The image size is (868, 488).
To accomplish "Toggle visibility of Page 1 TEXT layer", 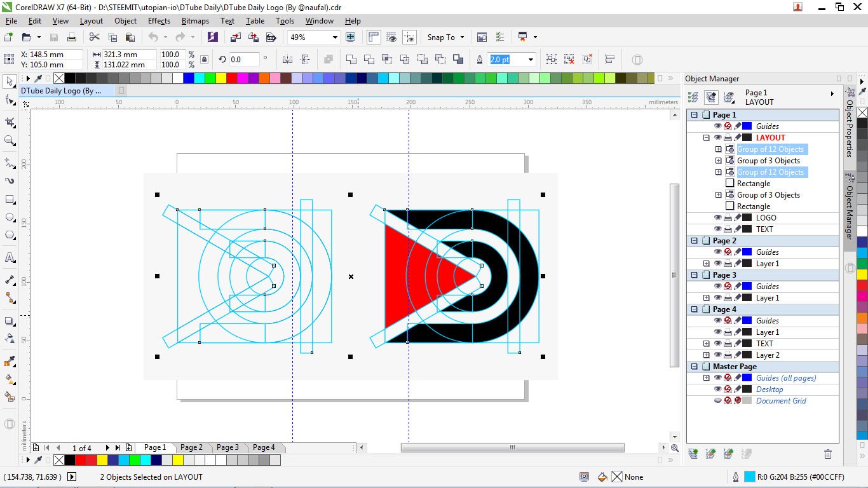I will pyautogui.click(x=718, y=229).
